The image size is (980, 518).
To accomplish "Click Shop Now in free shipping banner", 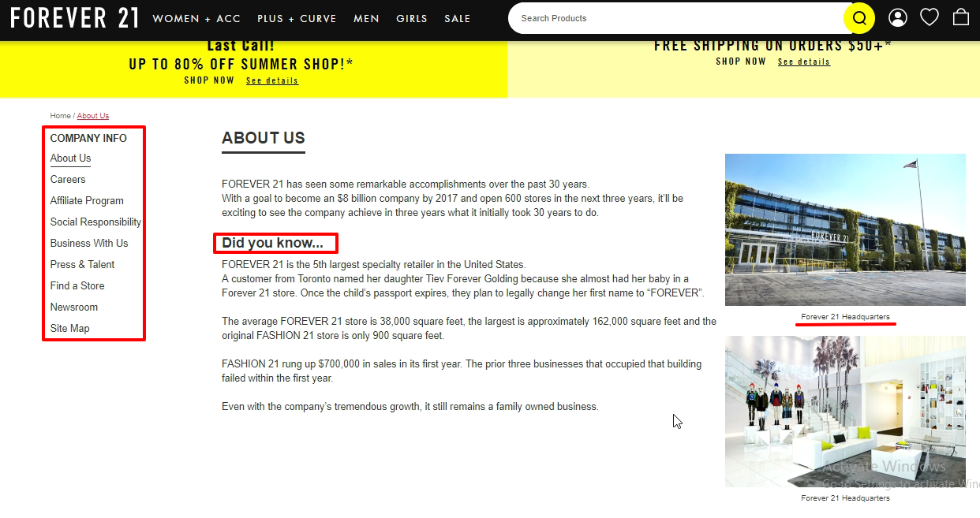I will tap(741, 61).
